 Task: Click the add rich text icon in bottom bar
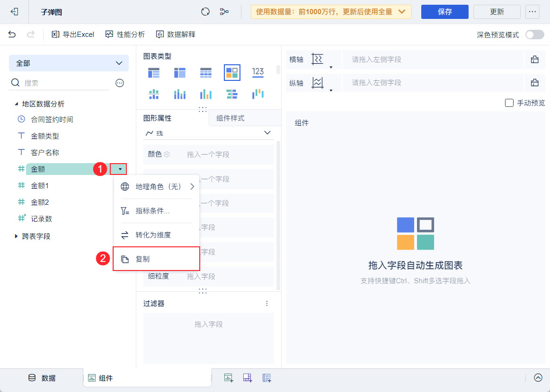click(x=267, y=378)
